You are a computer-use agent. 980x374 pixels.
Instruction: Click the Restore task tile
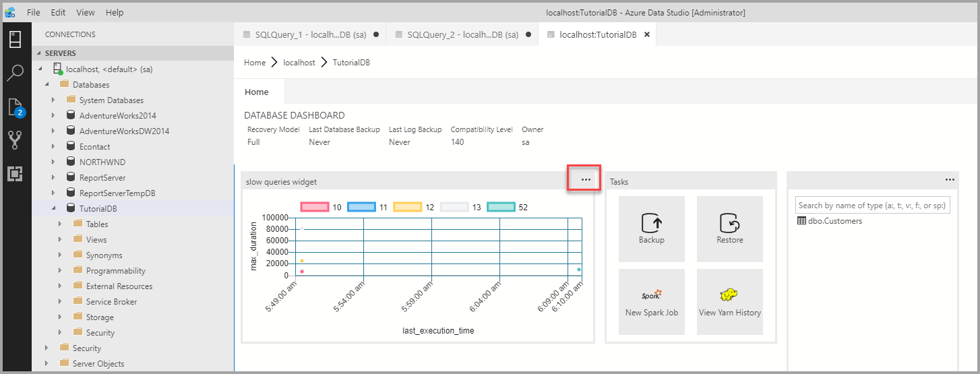click(x=729, y=229)
